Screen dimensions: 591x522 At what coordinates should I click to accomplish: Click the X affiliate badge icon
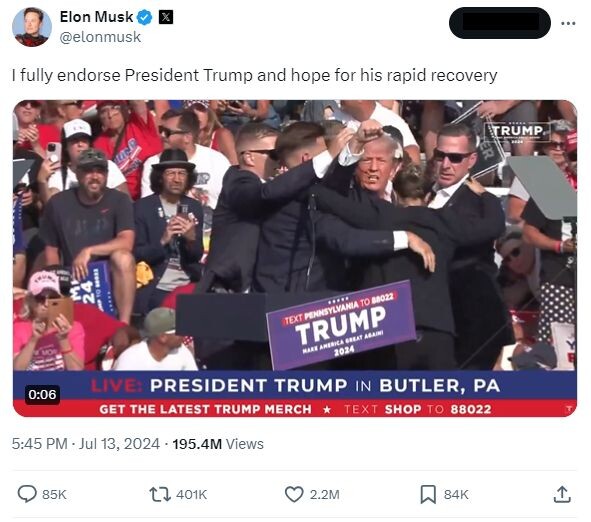point(166,17)
